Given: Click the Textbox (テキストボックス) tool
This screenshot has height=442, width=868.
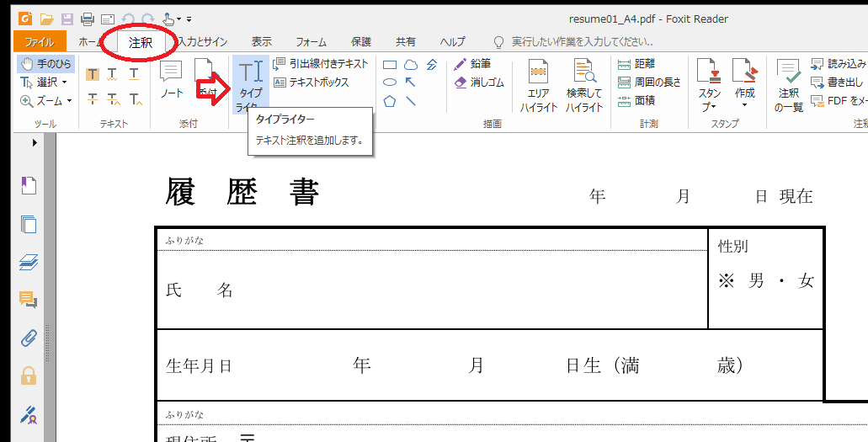Looking at the screenshot, I should coord(312,83).
